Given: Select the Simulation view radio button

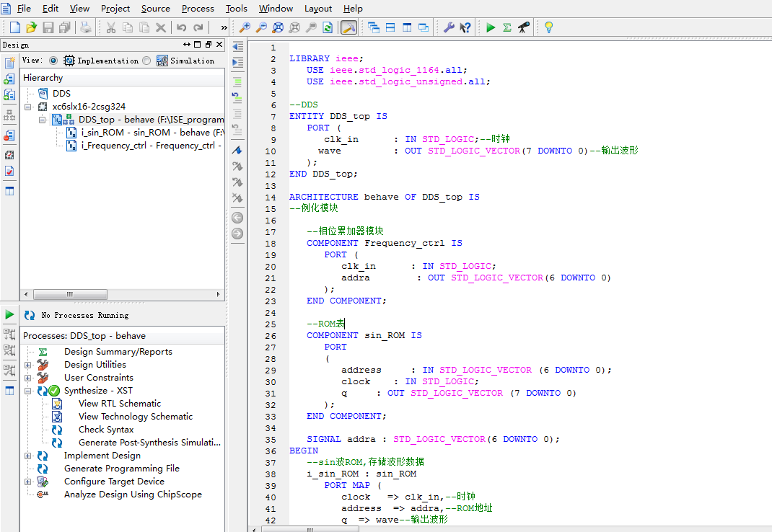Looking at the screenshot, I should [146, 61].
